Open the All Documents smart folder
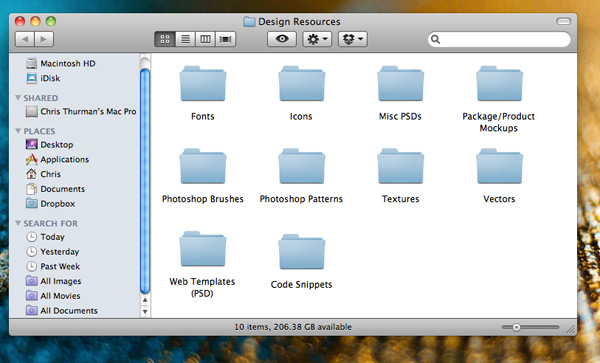The width and height of the screenshot is (600, 363). click(x=62, y=311)
